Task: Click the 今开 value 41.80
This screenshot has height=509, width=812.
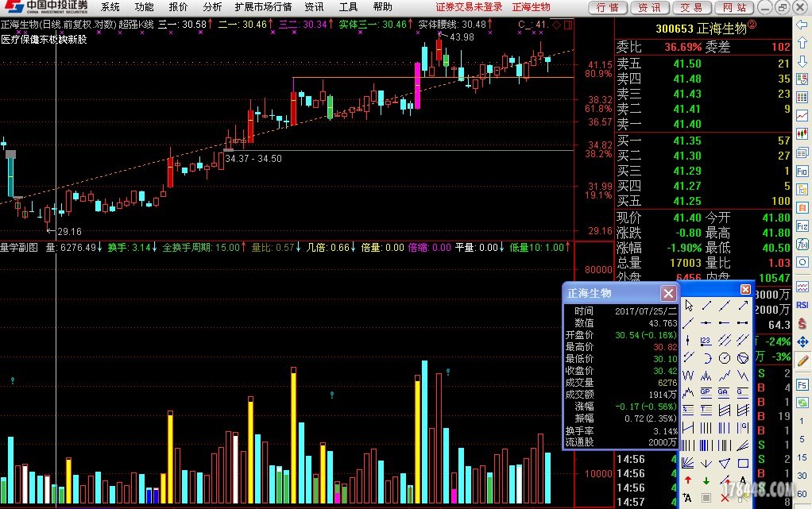Action: 776,218
